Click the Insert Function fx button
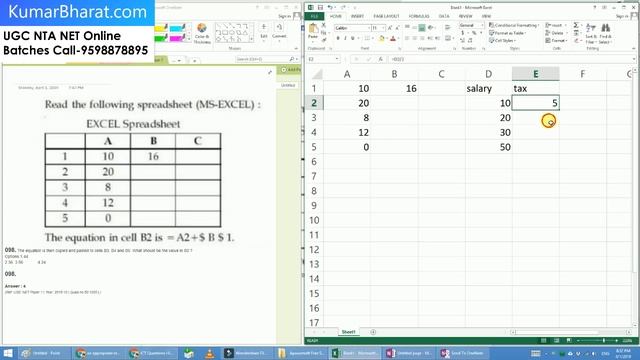This screenshot has width=640, height=360. coord(380,59)
